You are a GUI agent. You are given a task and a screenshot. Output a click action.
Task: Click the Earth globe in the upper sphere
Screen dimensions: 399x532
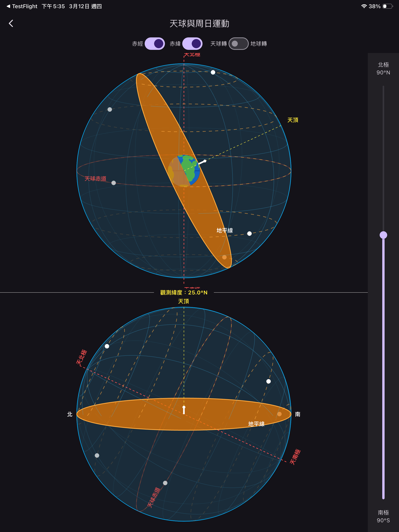(184, 171)
